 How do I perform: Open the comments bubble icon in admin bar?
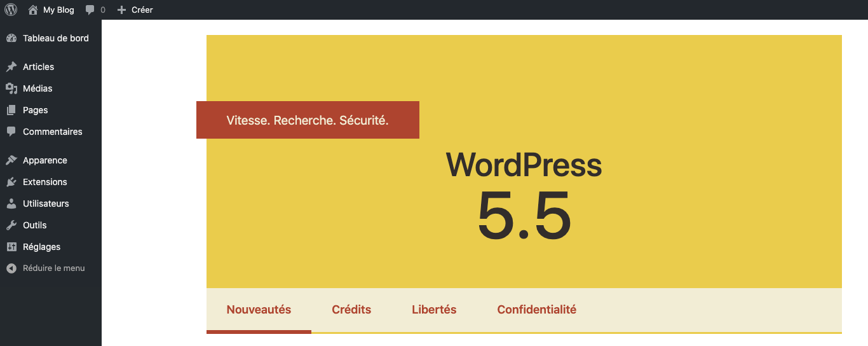pos(90,10)
